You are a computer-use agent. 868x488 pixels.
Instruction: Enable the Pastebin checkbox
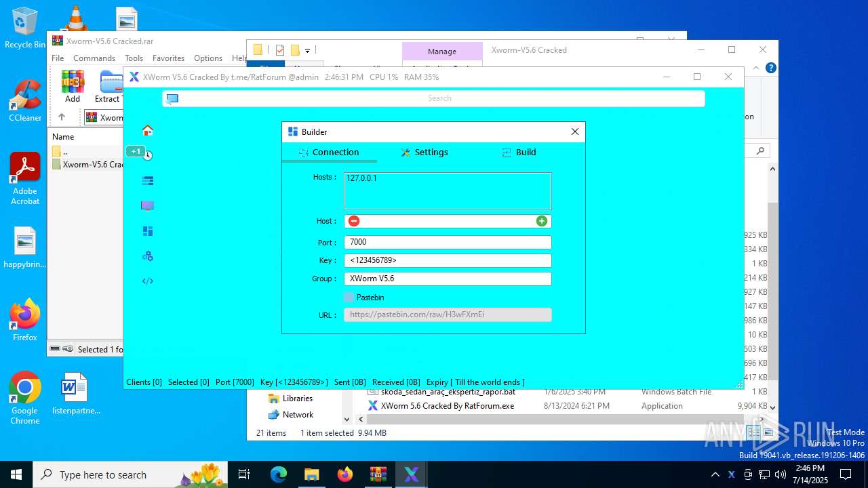click(349, 298)
